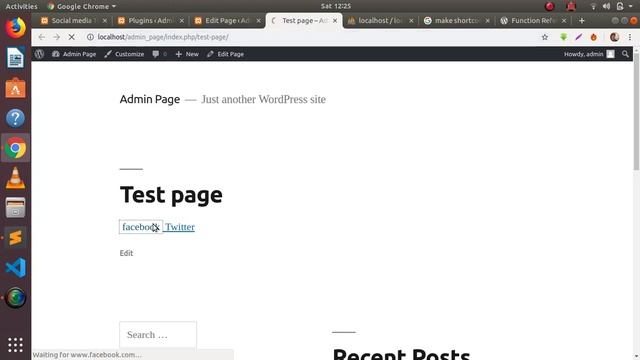
Task: View site information icon in address bar
Action: coord(90,37)
